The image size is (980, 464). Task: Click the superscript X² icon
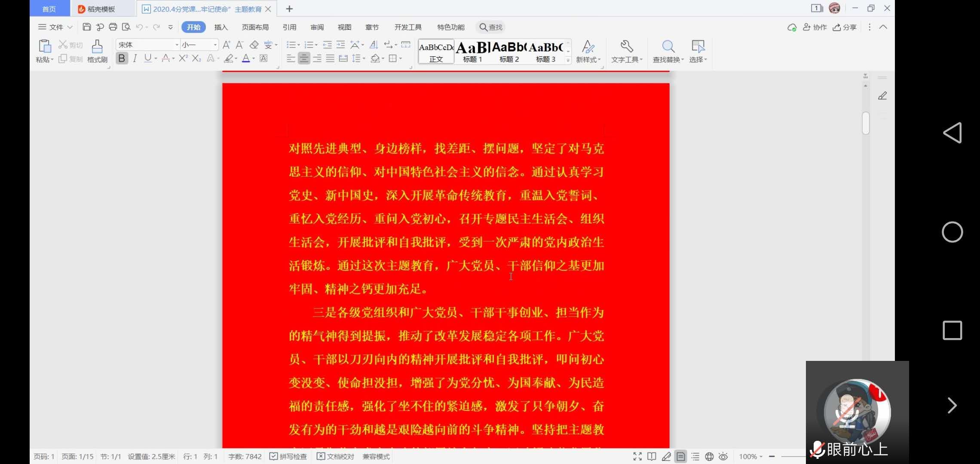(183, 58)
